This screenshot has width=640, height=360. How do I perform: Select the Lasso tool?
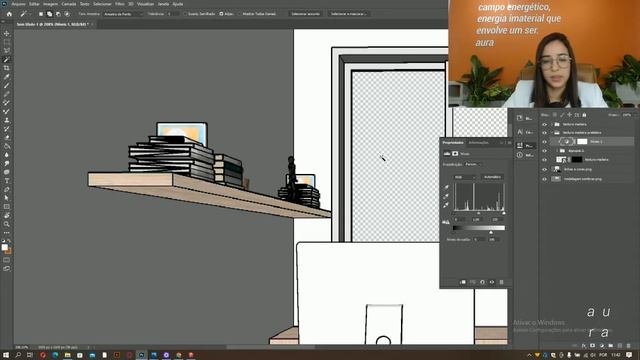(x=7, y=51)
